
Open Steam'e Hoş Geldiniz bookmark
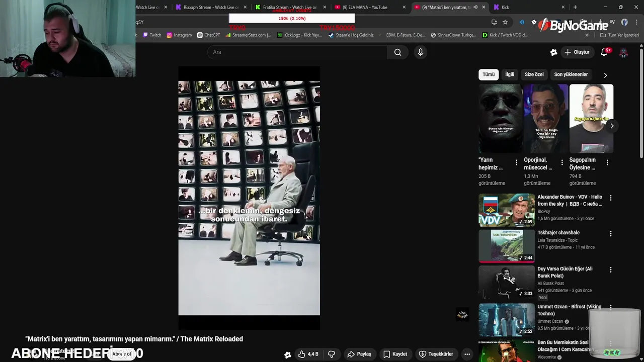tap(351, 35)
